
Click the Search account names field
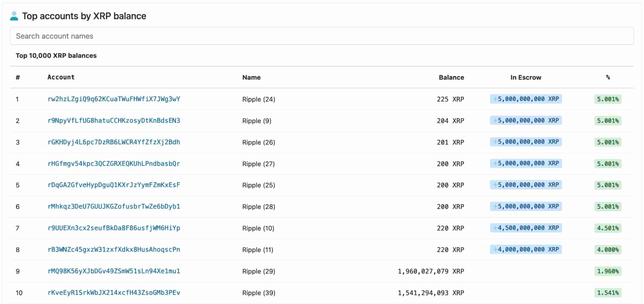(x=322, y=36)
